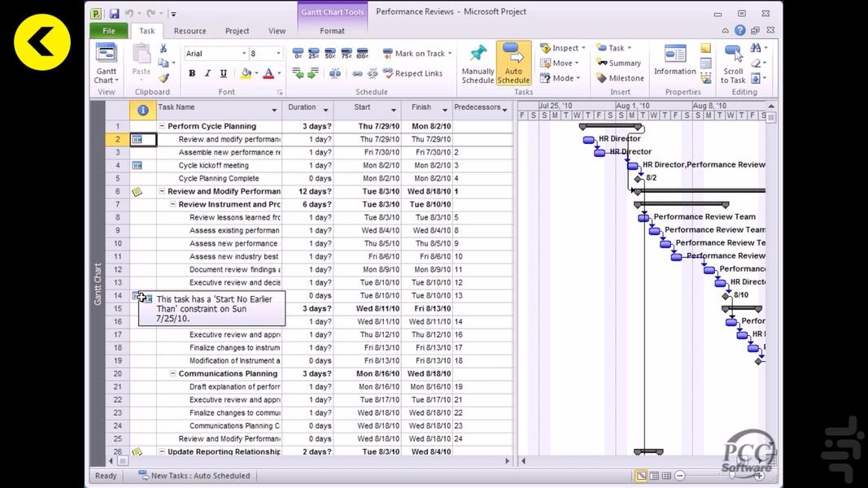Toggle bold formatting

pyautogui.click(x=192, y=73)
